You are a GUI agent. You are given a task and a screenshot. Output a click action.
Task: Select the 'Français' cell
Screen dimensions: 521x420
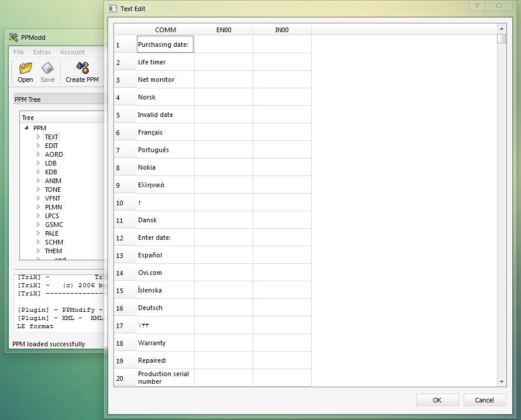pos(165,132)
